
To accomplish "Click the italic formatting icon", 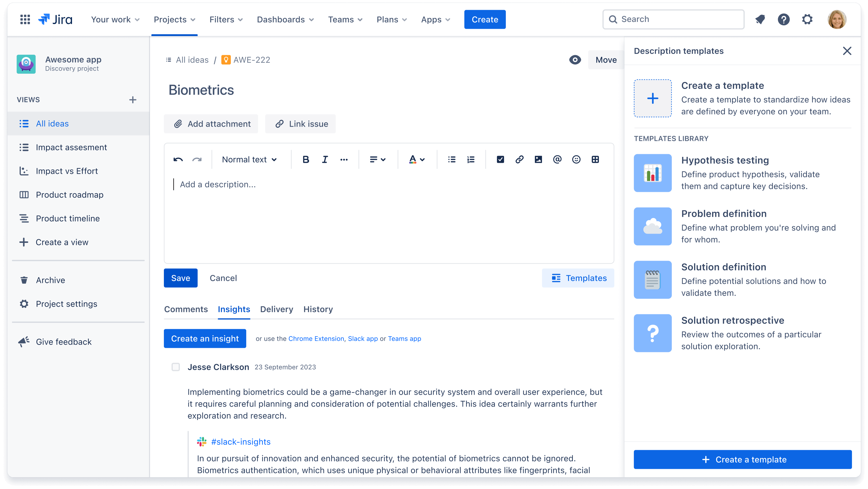I will 325,159.
